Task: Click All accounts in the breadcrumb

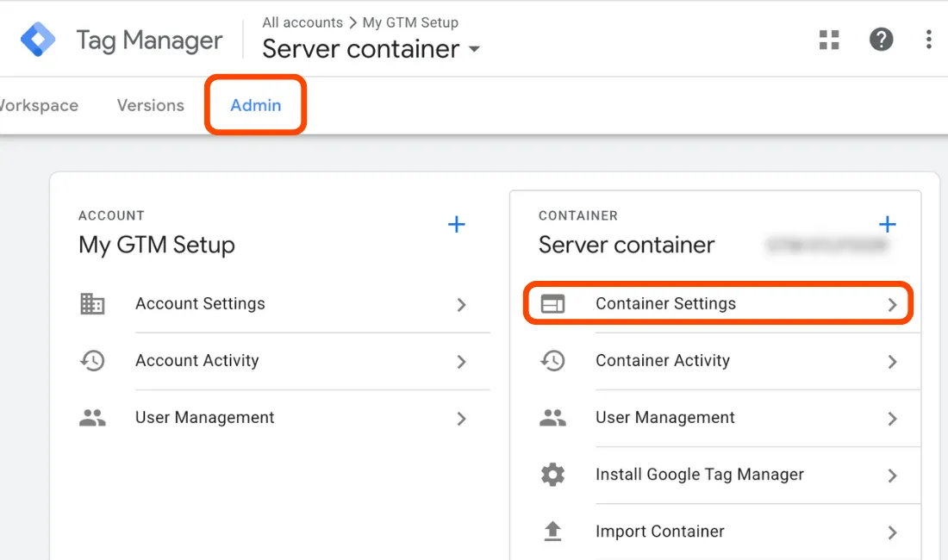Action: (x=302, y=22)
